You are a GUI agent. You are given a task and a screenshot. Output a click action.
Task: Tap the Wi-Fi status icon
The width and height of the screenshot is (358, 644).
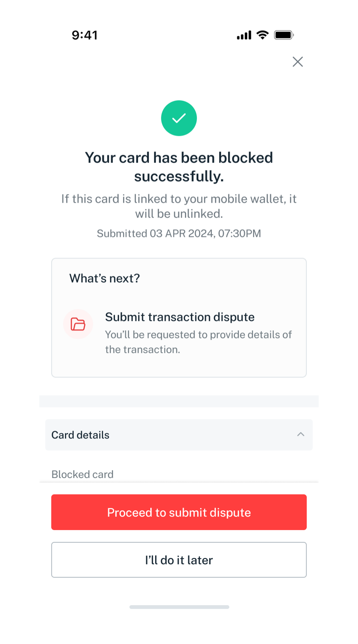[262, 35]
